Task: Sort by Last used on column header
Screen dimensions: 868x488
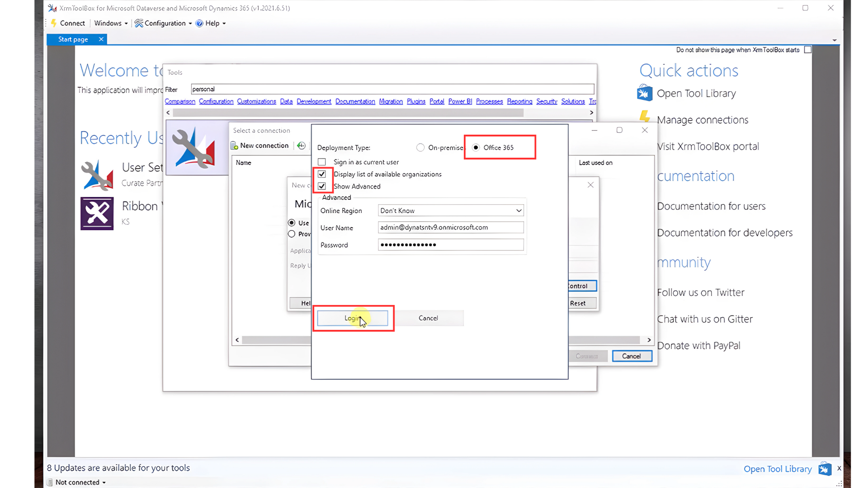Action: coord(596,163)
